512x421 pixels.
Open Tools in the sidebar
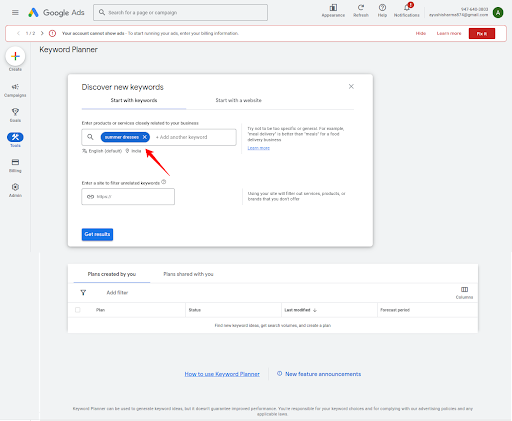click(15, 140)
